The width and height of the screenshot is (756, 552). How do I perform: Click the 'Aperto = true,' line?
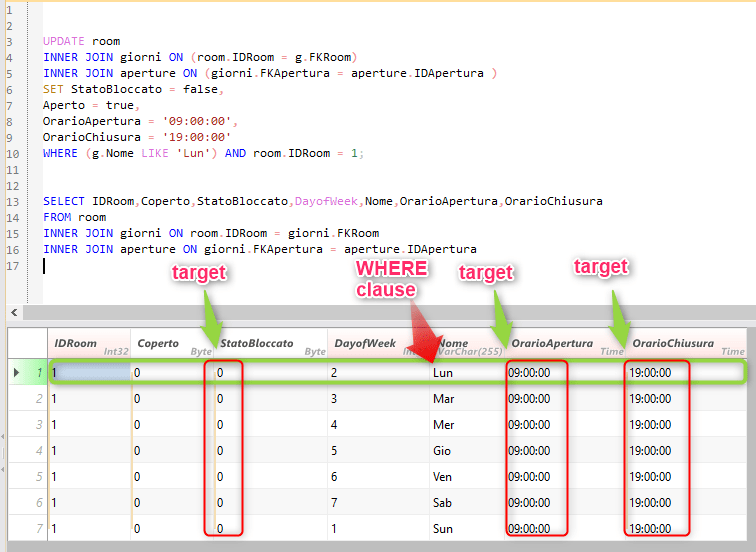[91, 105]
